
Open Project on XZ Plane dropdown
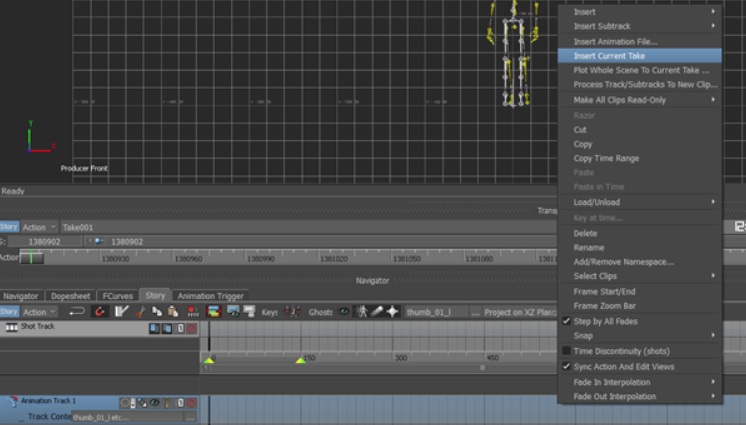click(520, 312)
